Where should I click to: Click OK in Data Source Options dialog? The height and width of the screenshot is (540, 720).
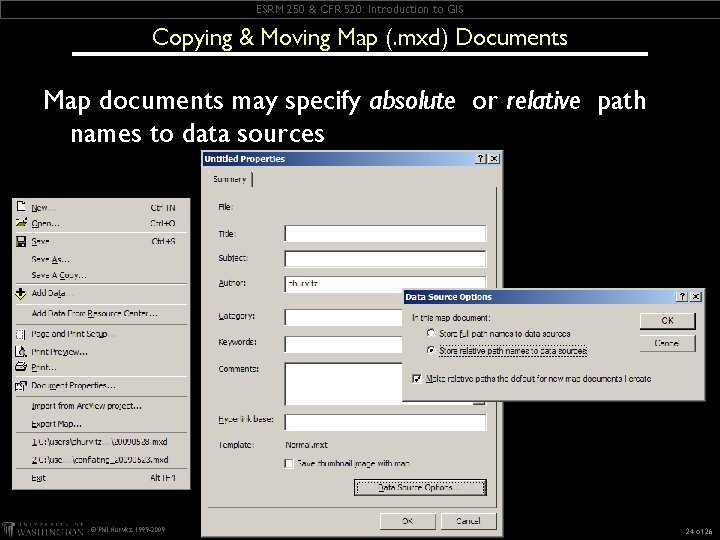click(668, 321)
